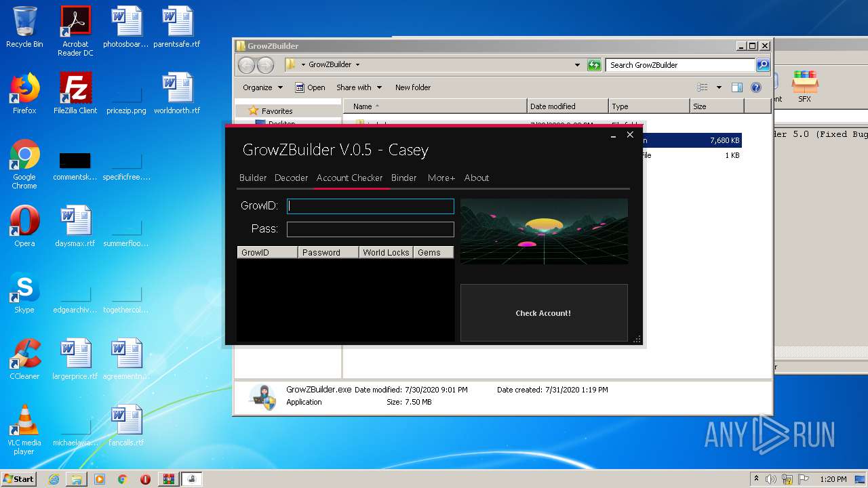868x488 pixels.
Task: Expand the Share with dropdown
Action: coord(359,87)
